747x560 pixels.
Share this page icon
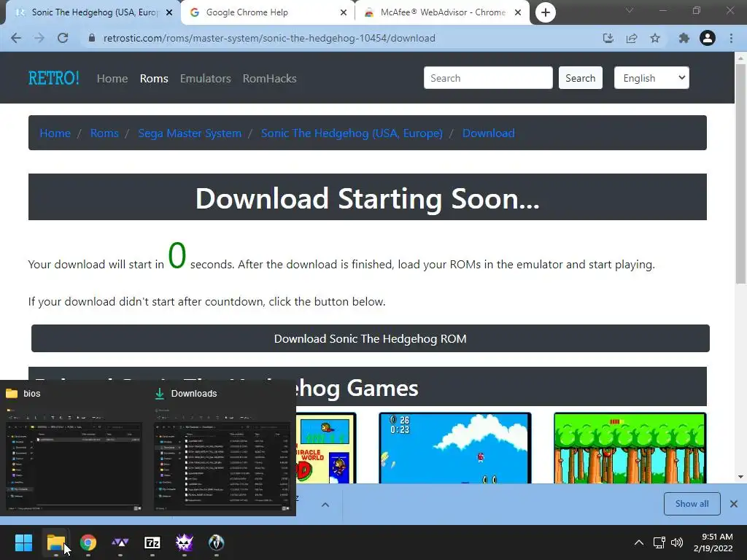pos(632,38)
